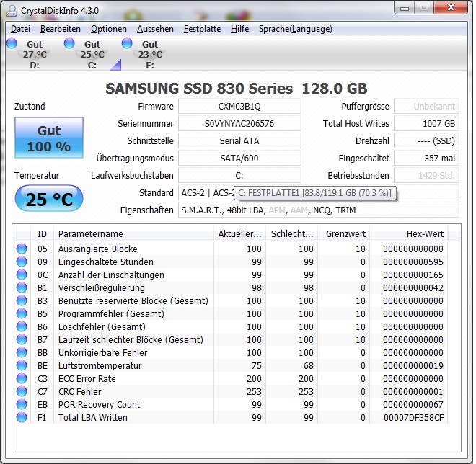
Task: Click the CrystalDiskInfo title bar icon
Action: [x=12, y=11]
